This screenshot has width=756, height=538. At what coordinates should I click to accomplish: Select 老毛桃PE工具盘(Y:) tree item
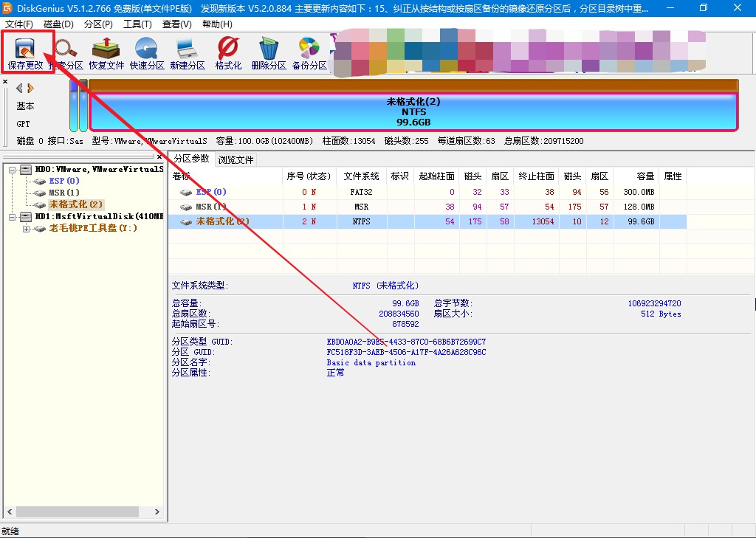coord(93,228)
